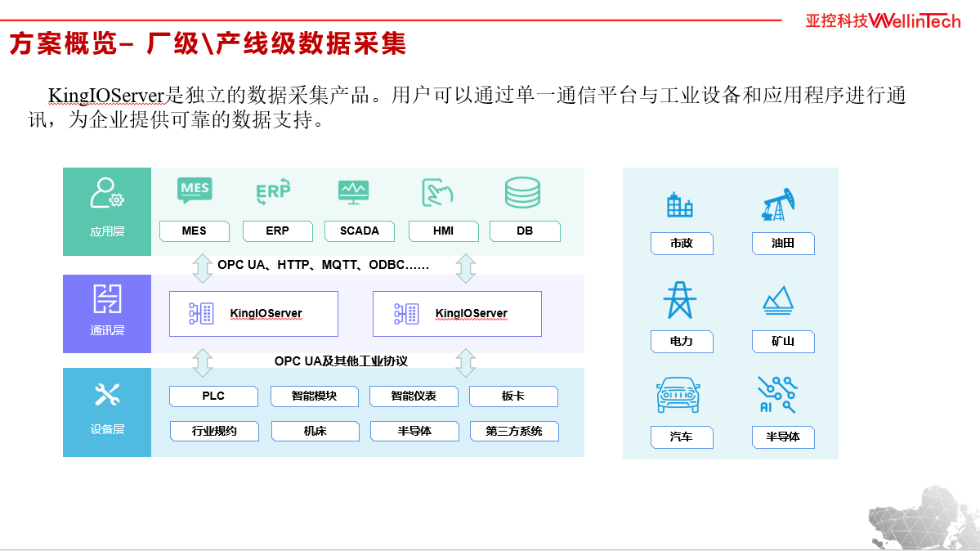Select the 板卡 device box

[x=513, y=396]
